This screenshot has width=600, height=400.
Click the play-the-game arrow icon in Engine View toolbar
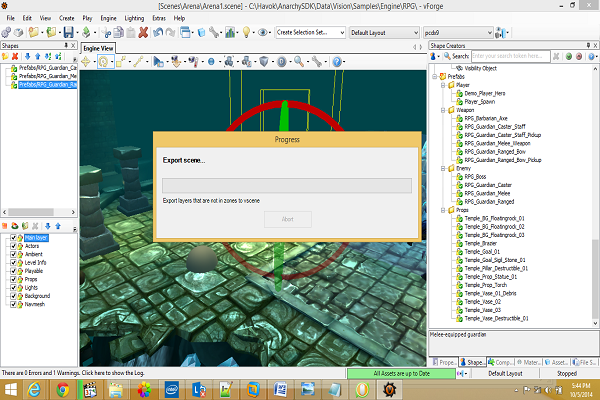pyautogui.click(x=158, y=62)
